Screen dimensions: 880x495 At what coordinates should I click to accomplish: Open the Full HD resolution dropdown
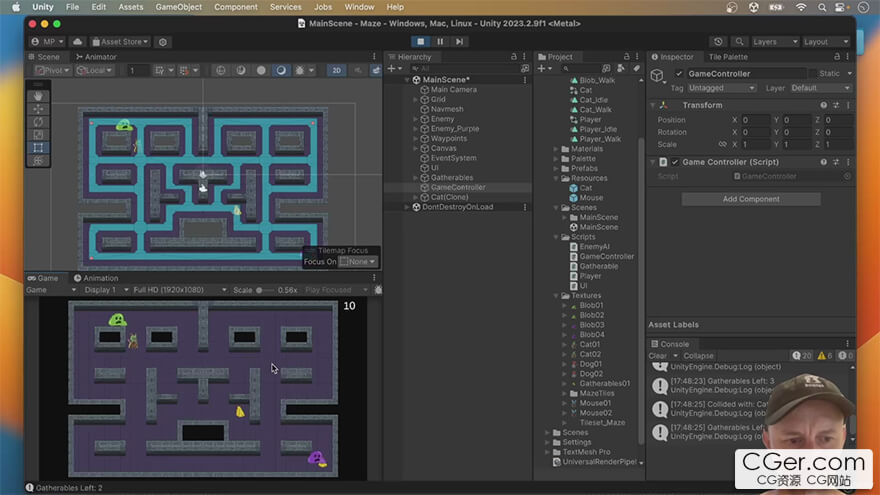pyautogui.click(x=180, y=290)
